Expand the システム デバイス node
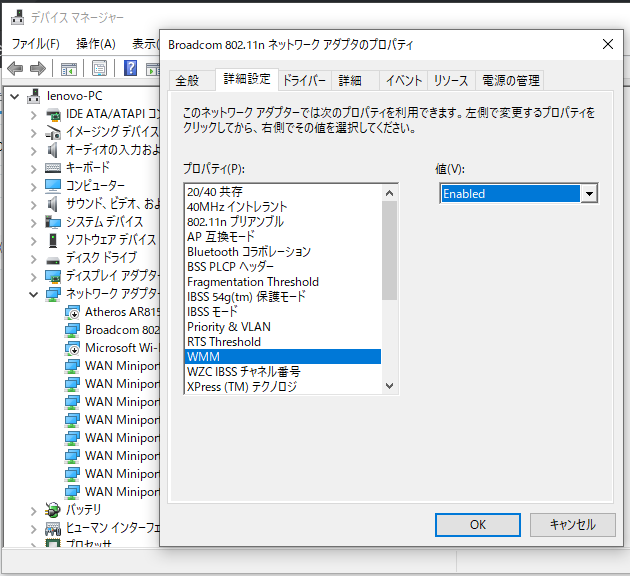This screenshot has width=630, height=576. pyautogui.click(x=34, y=223)
